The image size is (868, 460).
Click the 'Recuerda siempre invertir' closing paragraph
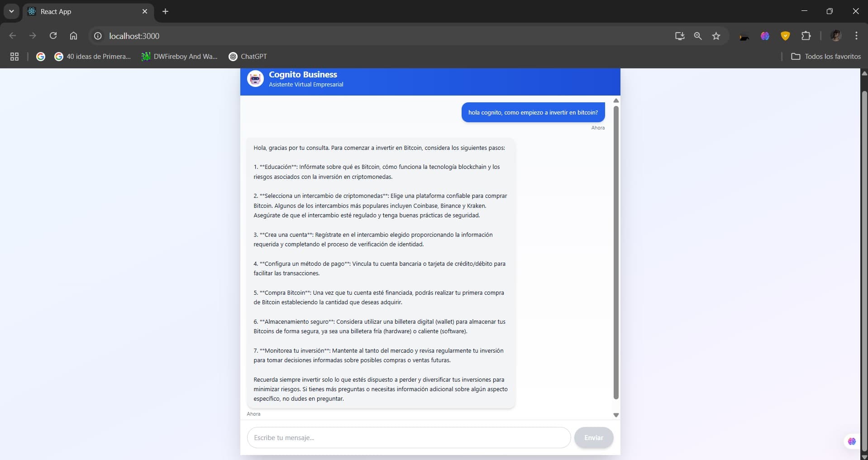381,389
